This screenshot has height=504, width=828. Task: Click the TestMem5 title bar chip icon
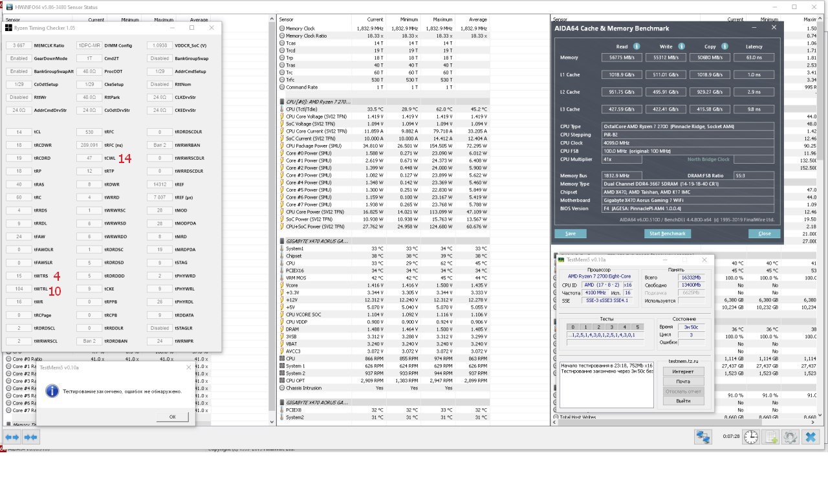pyautogui.click(x=562, y=259)
